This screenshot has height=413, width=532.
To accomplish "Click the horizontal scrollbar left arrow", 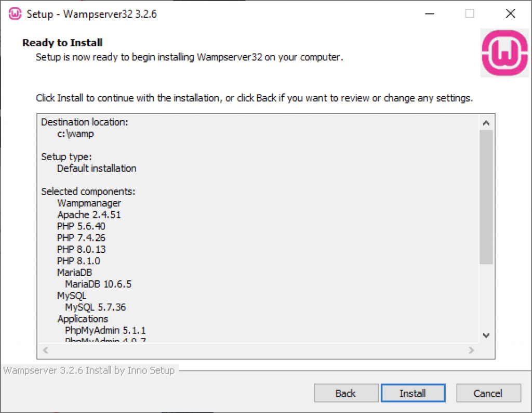I will (46, 350).
